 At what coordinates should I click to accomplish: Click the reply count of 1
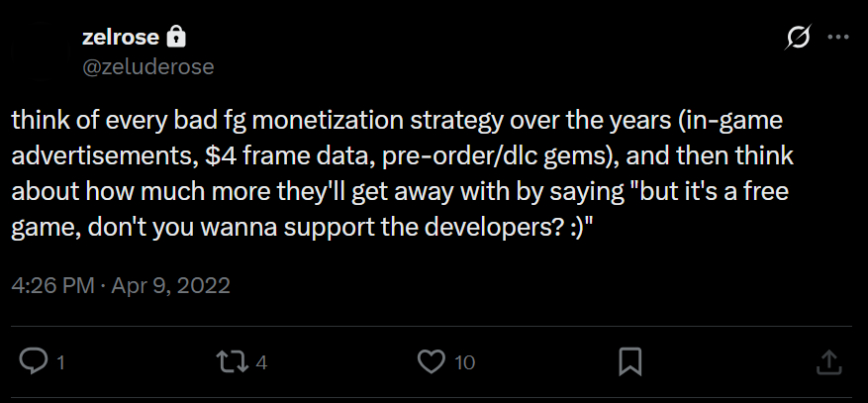click(x=60, y=363)
